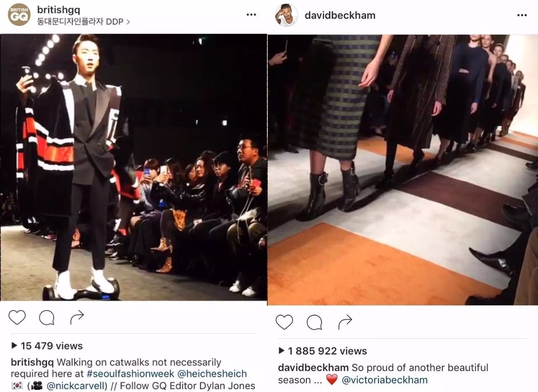Viewport: 538px width, 392px height.
Task: Share the britishgq post via arrow icon
Action: 77,318
